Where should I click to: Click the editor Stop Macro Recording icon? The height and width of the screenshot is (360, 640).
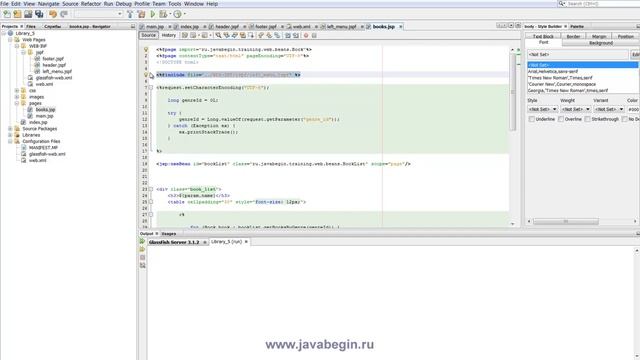tap(314, 36)
